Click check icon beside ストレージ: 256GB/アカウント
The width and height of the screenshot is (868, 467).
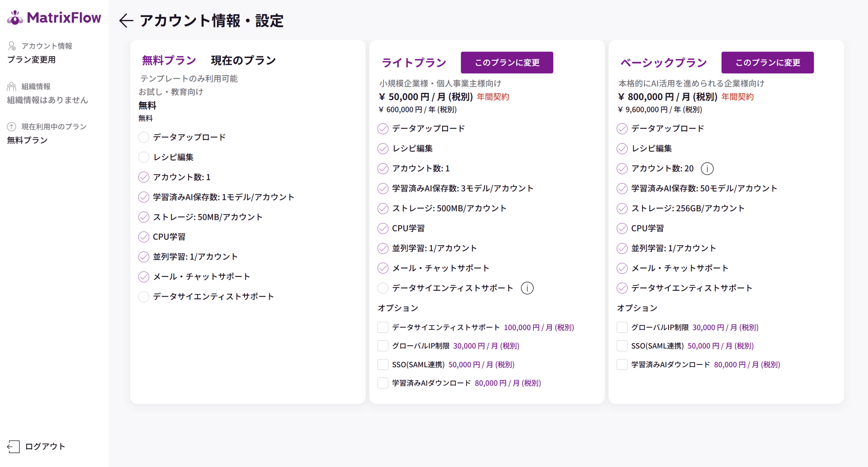click(622, 208)
